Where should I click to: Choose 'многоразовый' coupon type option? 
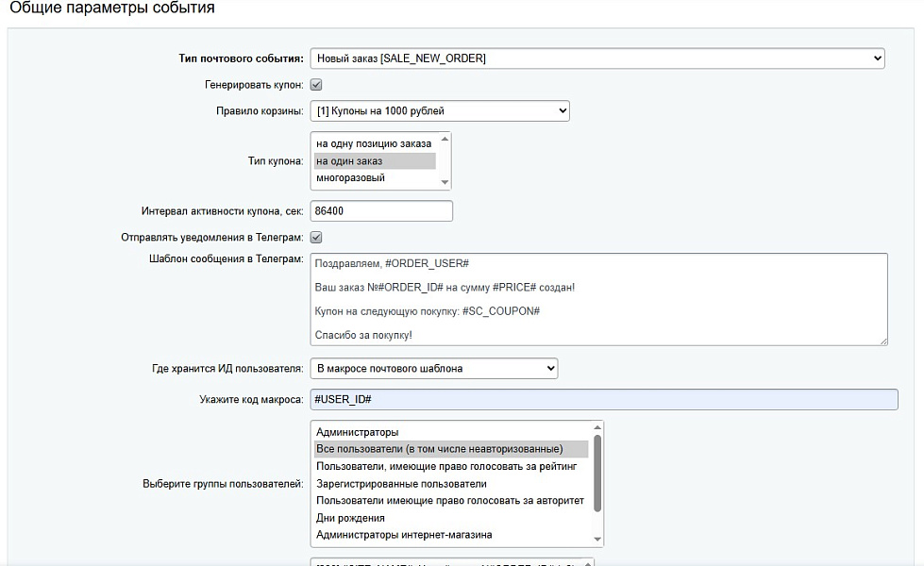pyautogui.click(x=374, y=178)
